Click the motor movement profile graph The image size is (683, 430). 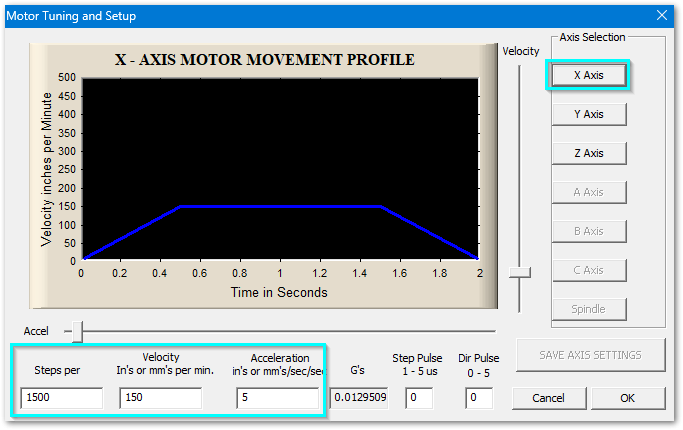click(x=280, y=167)
